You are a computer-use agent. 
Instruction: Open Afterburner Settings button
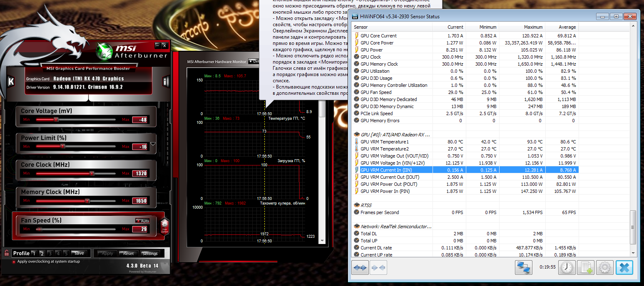tap(150, 254)
